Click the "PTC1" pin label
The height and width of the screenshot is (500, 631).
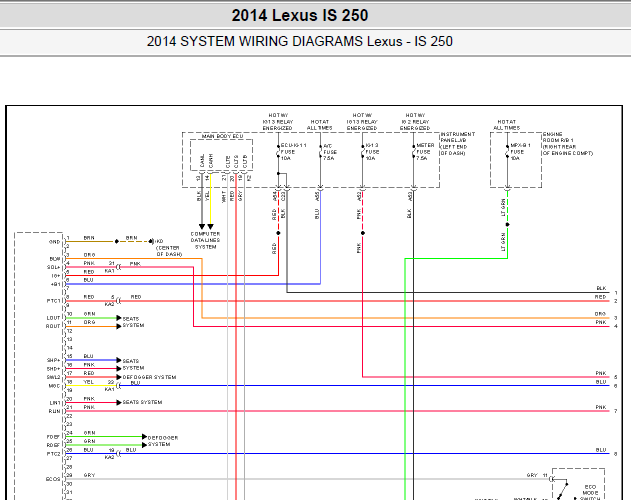pos(53,301)
